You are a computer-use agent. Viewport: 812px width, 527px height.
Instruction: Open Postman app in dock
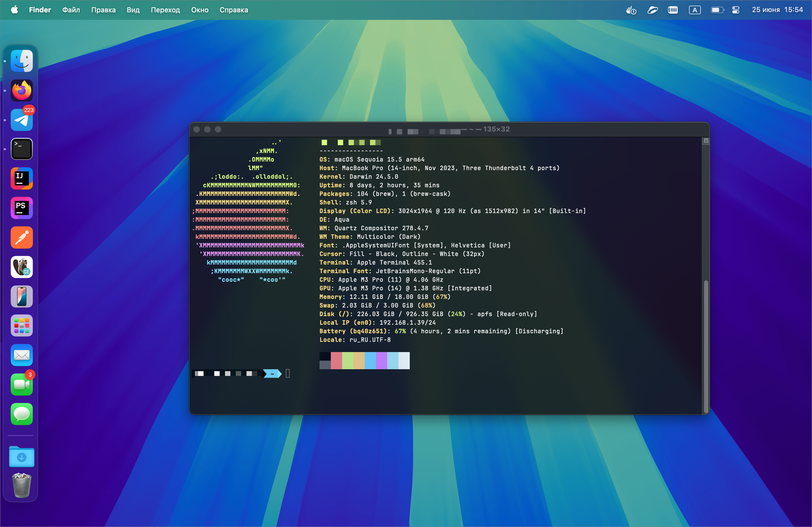pyautogui.click(x=21, y=237)
